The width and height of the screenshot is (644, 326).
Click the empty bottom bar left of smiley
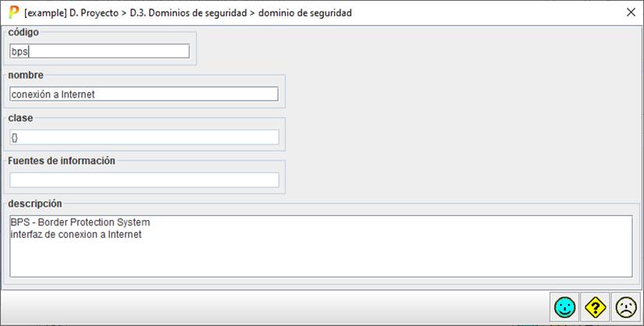pos(273,307)
